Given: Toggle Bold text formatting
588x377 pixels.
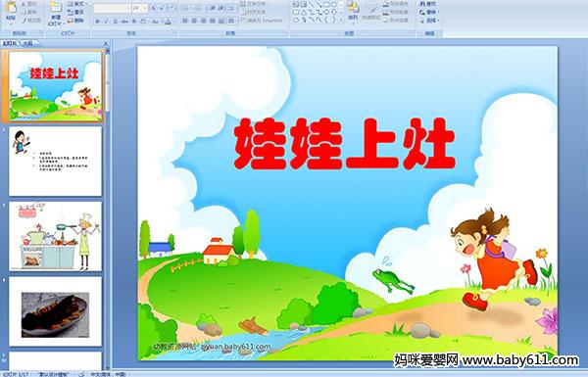Looking at the screenshot, I should (97, 22).
